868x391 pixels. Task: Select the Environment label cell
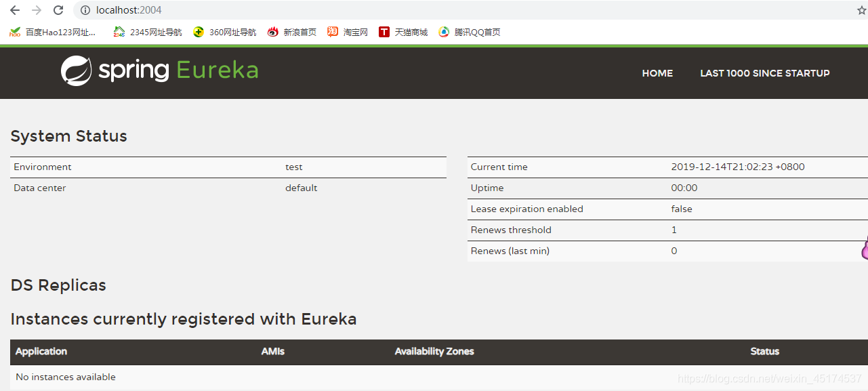pos(43,167)
